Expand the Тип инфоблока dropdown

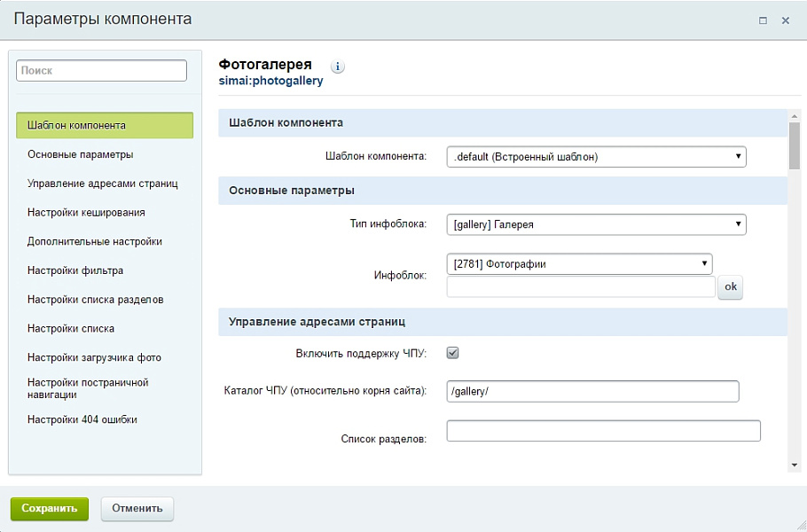coord(596,224)
